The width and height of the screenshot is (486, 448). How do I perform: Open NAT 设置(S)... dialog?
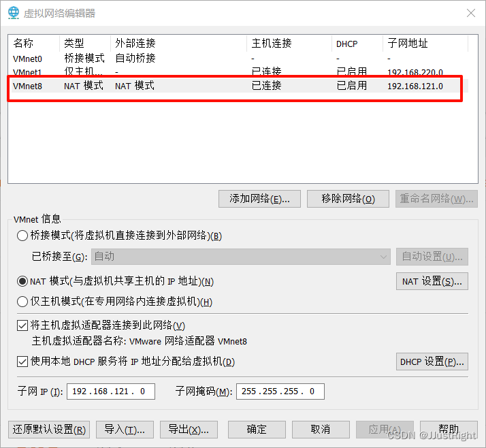coord(432,281)
